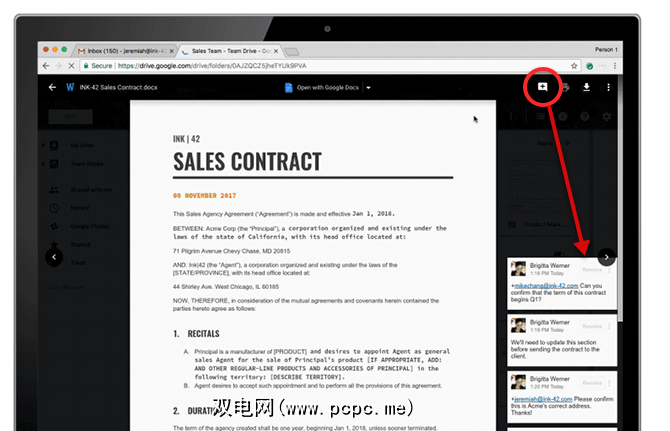Go back using preview back arrow
Viewport: 670px width, 431px height.
52,87
